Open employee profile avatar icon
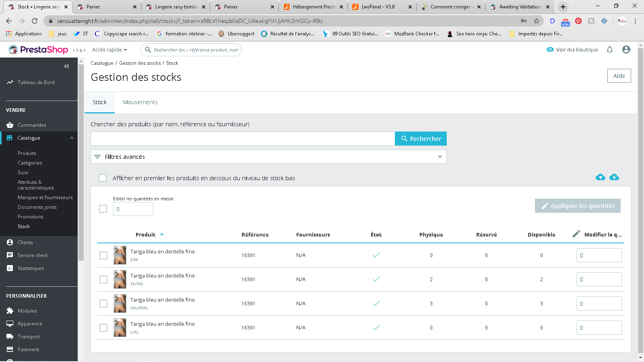Screen dimensions: 644x362 [626, 49]
